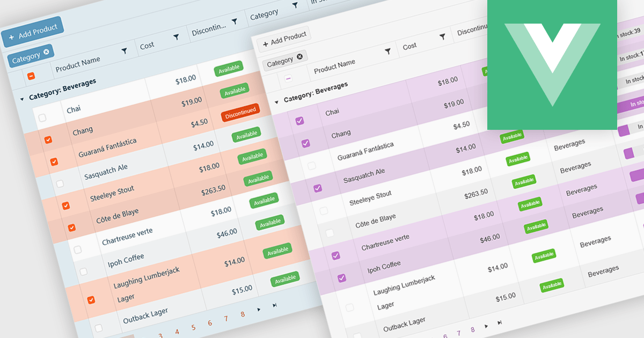Click gray Add Product button
Viewport: 644px width, 338px height.
click(284, 40)
